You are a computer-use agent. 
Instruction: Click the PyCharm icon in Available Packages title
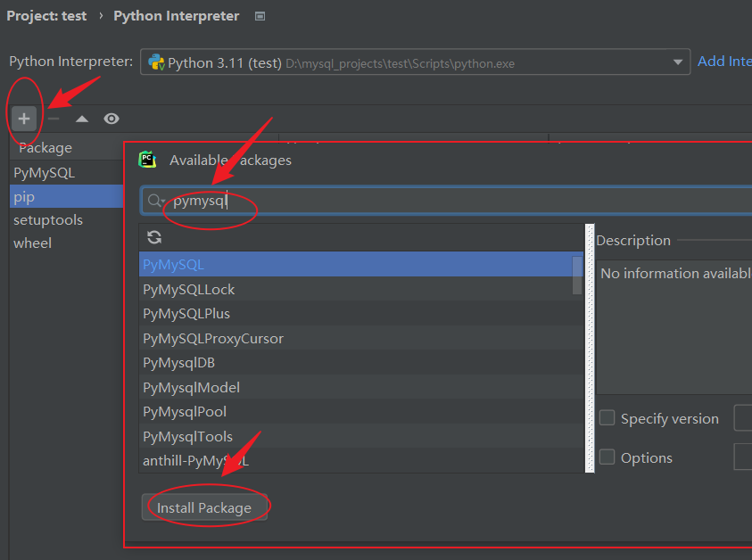(x=147, y=160)
